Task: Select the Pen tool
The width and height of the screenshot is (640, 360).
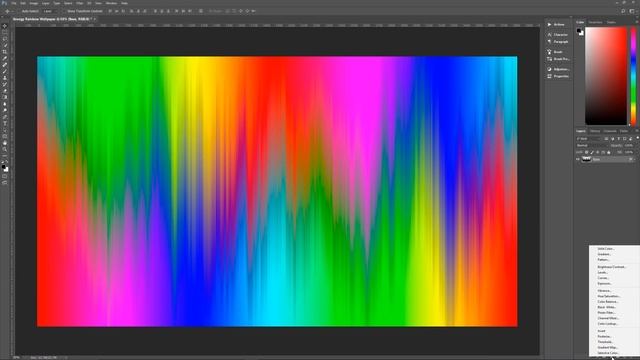Action: click(5, 117)
